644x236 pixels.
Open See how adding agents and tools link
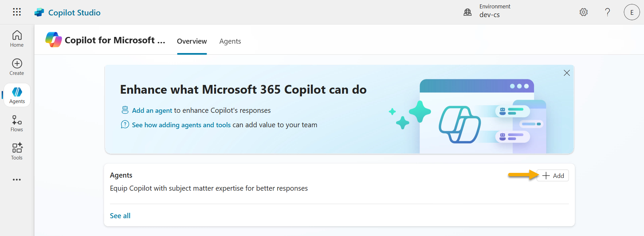(181, 125)
